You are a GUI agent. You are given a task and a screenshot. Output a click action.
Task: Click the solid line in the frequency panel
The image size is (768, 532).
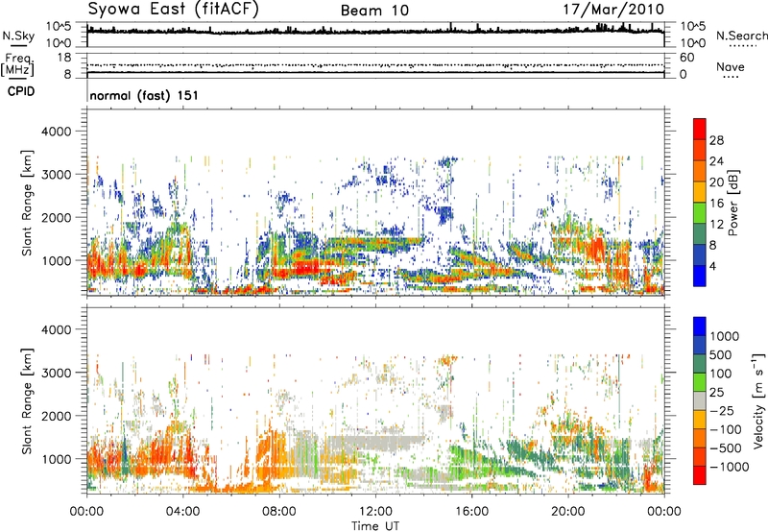pyautogui.click(x=375, y=73)
